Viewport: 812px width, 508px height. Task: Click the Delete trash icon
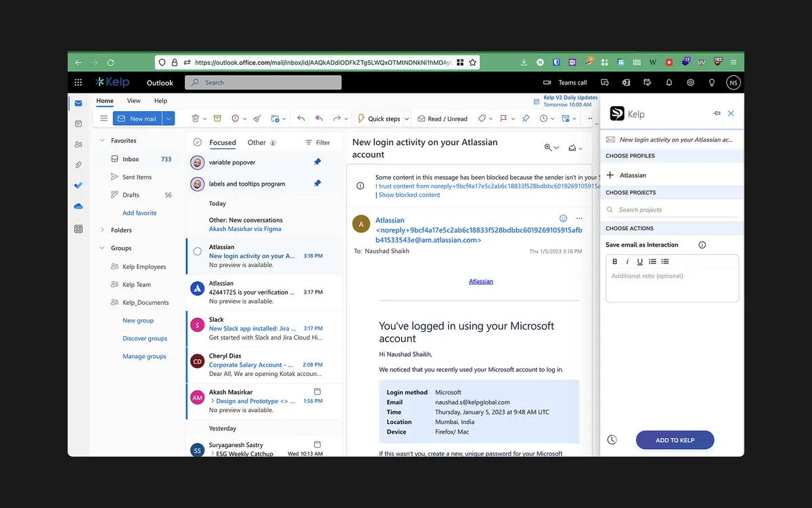click(196, 119)
